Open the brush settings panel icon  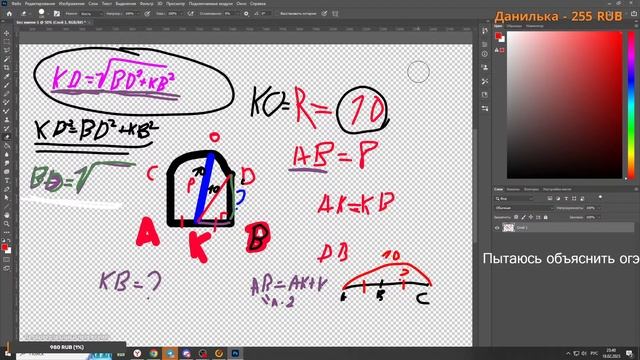click(x=57, y=13)
